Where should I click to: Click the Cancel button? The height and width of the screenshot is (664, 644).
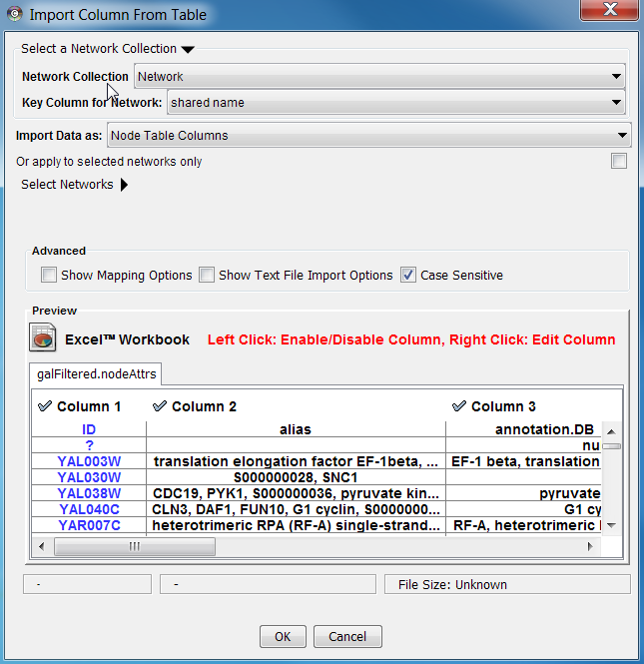click(x=347, y=636)
